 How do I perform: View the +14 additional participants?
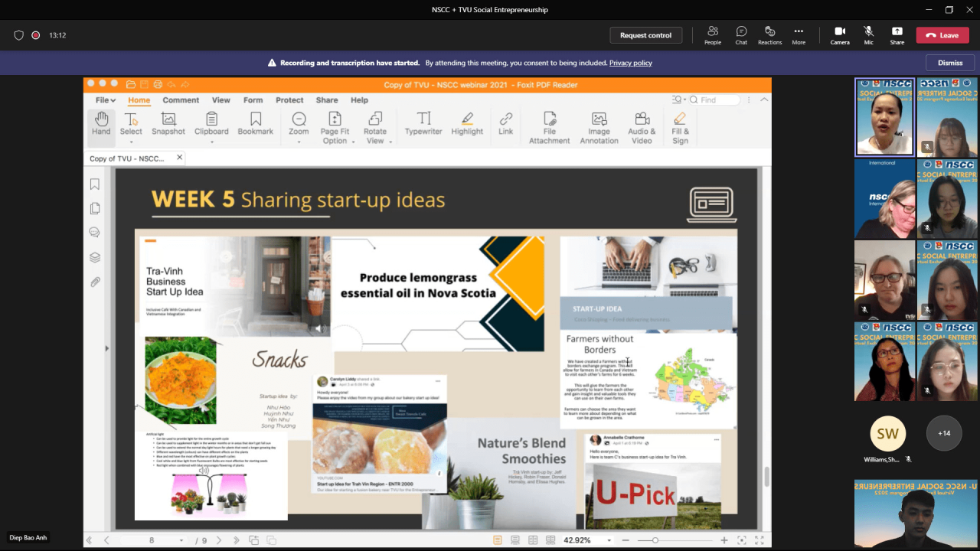(x=944, y=433)
